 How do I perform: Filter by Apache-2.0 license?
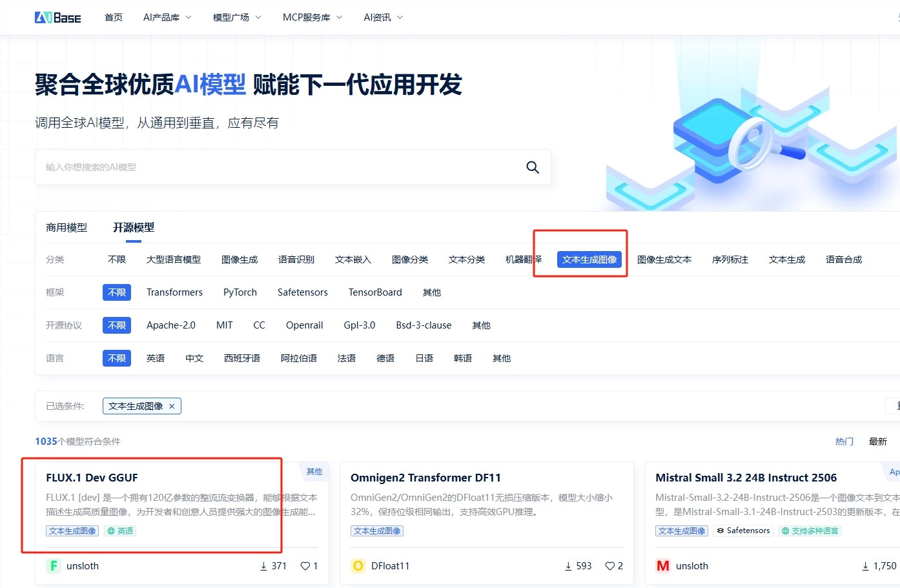[171, 325]
